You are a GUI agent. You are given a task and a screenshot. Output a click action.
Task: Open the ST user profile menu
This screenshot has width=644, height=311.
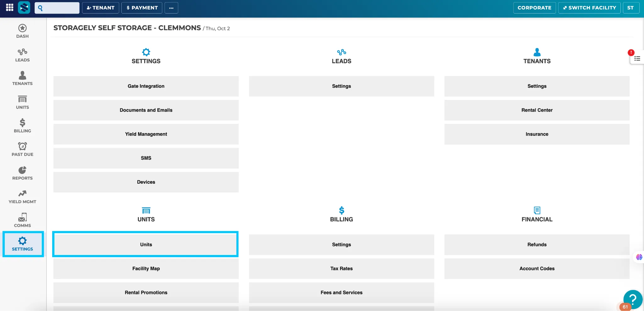tap(631, 8)
